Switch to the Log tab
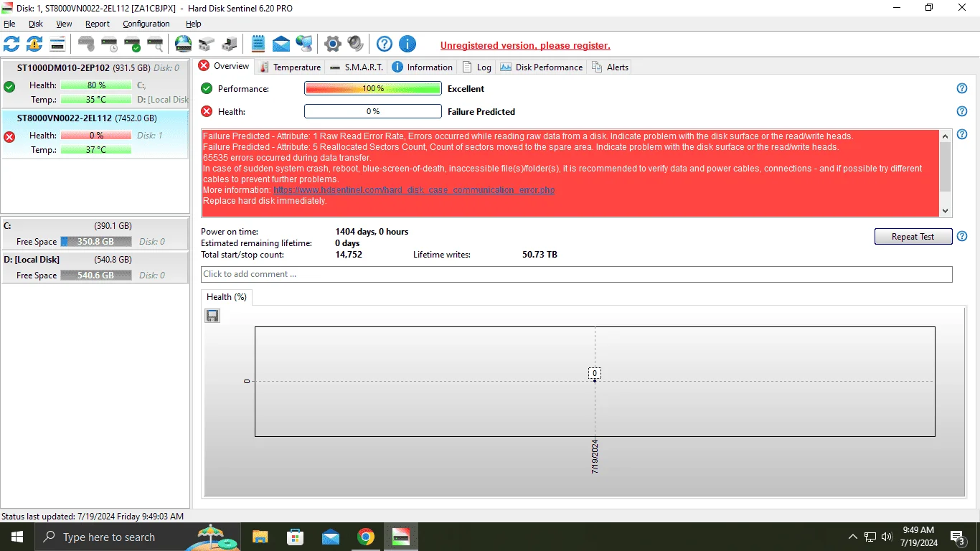Screen dimensions: 980x551 point(477,67)
